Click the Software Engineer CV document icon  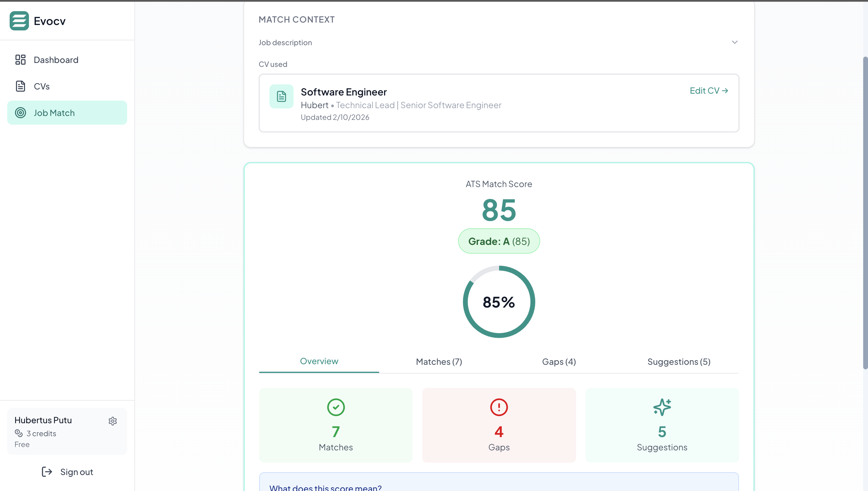[281, 96]
